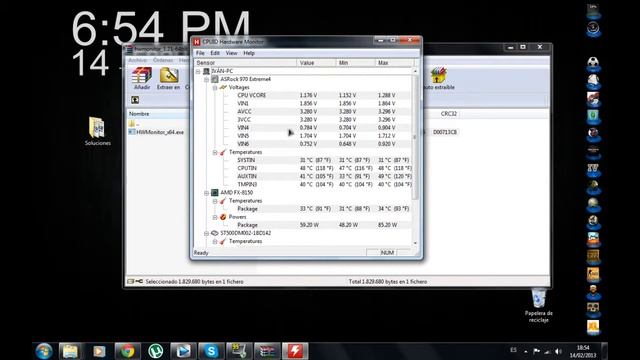
Task: Click the CPUID Hardware Monitor title bar icon
Action: (x=197, y=42)
